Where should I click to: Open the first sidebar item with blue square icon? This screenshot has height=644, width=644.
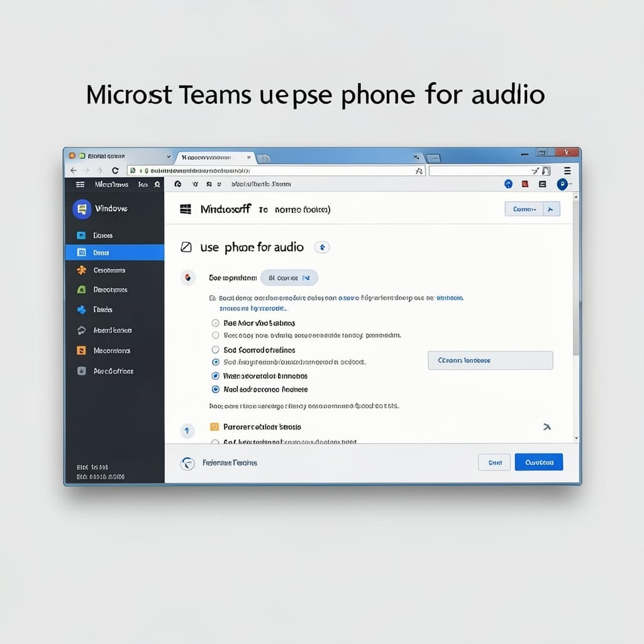[x=81, y=235]
